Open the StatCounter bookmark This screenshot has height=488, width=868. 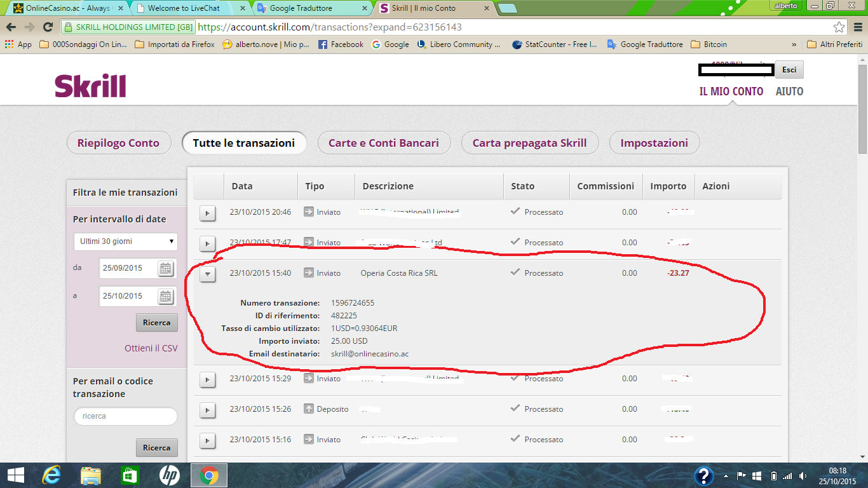555,44
